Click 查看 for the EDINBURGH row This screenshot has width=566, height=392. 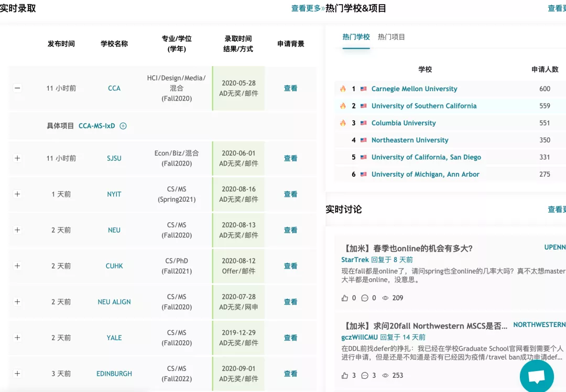coord(290,374)
